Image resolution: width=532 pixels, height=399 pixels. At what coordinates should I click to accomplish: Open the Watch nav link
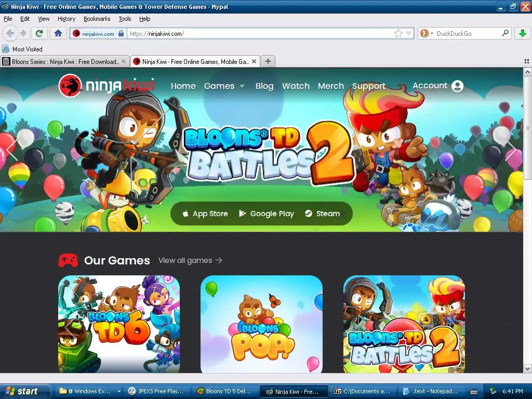[x=296, y=86]
